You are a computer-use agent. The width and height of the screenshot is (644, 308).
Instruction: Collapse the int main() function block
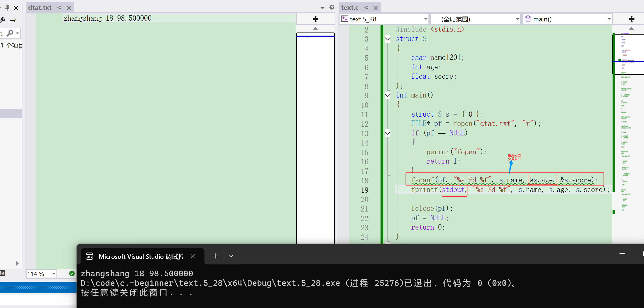(387, 95)
